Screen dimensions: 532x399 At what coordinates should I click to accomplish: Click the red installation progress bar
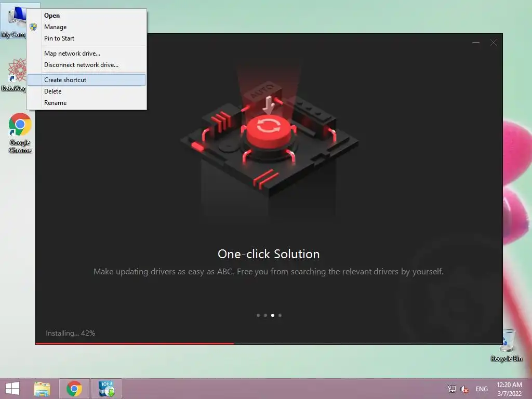[x=135, y=343]
